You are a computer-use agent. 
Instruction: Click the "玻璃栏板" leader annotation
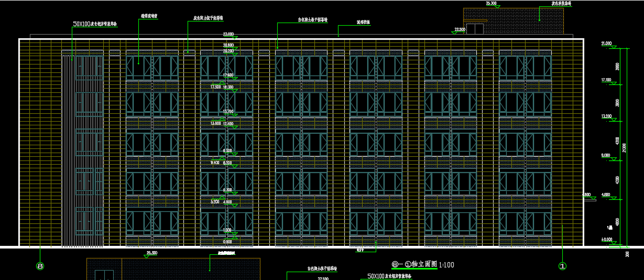(x=363, y=23)
